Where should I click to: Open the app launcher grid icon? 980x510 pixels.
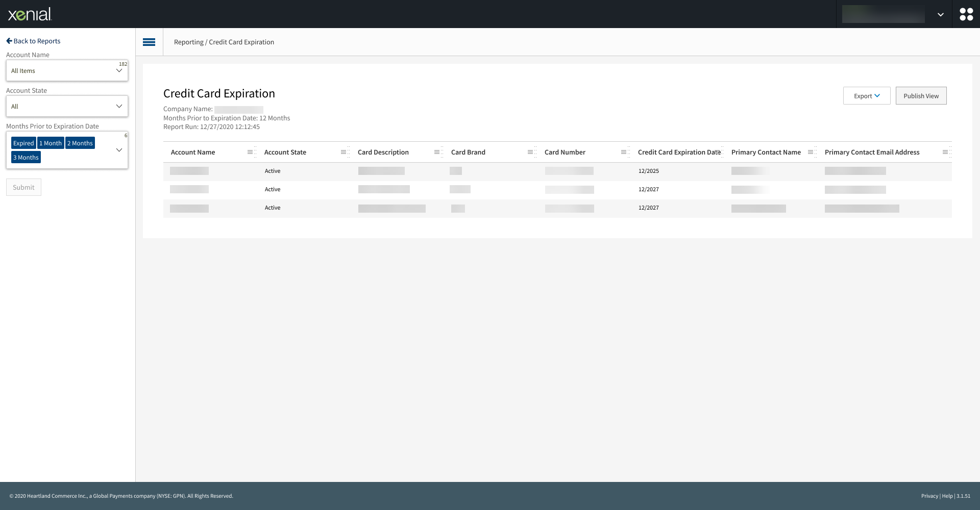(x=966, y=14)
